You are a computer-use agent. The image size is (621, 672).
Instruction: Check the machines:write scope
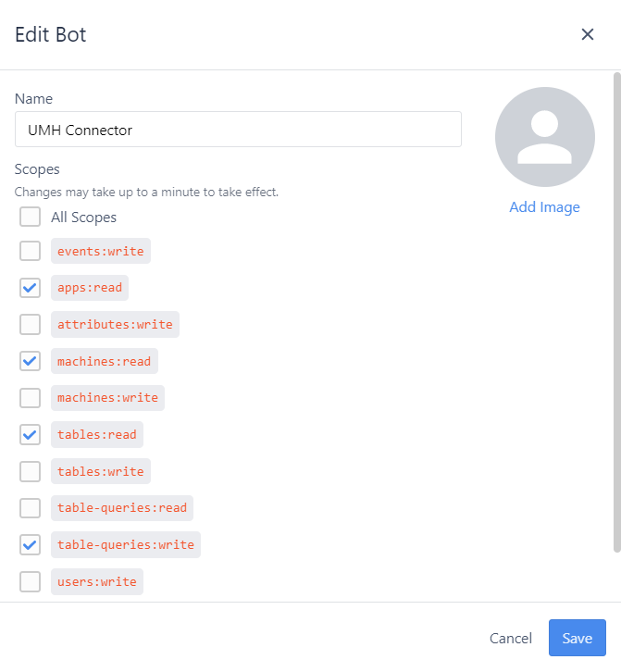pos(30,398)
